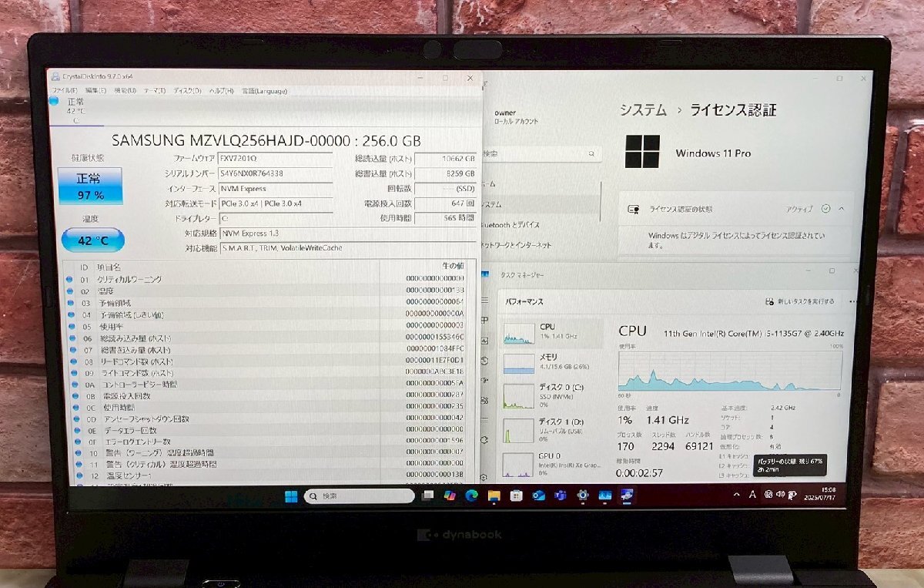Viewport: 924px width, 588px height.
Task: Switch to Settings app on taskbar
Action: coord(583,496)
